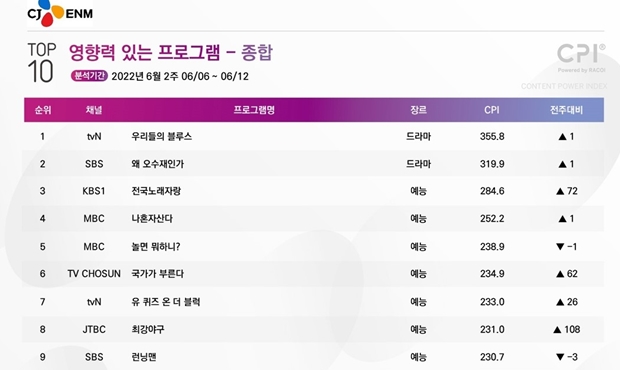Select the CPI column header
The image size is (620, 370).
point(492,110)
